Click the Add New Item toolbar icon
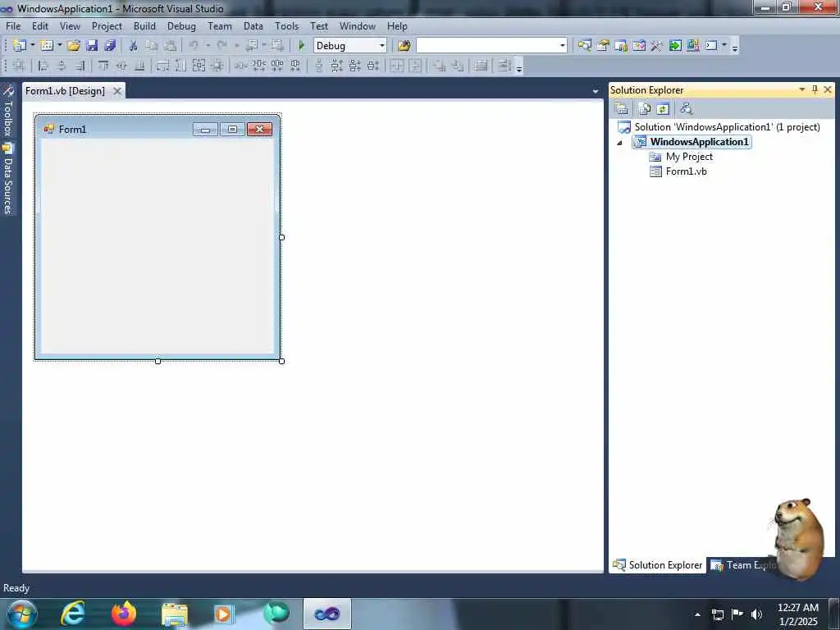 [47, 46]
